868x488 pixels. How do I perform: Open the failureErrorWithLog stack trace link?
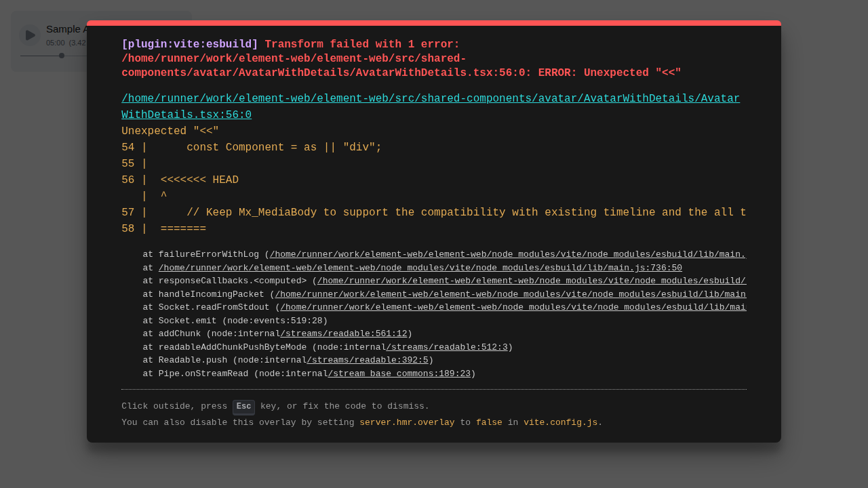(x=507, y=255)
